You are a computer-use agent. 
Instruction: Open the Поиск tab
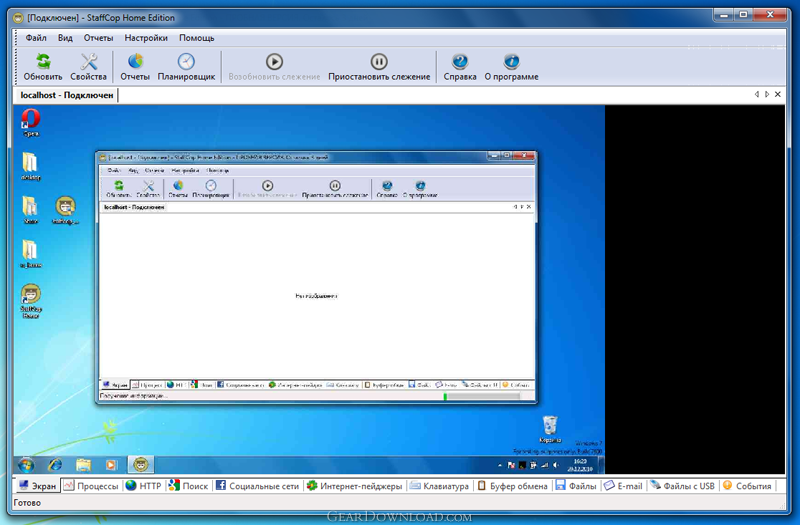(188, 486)
